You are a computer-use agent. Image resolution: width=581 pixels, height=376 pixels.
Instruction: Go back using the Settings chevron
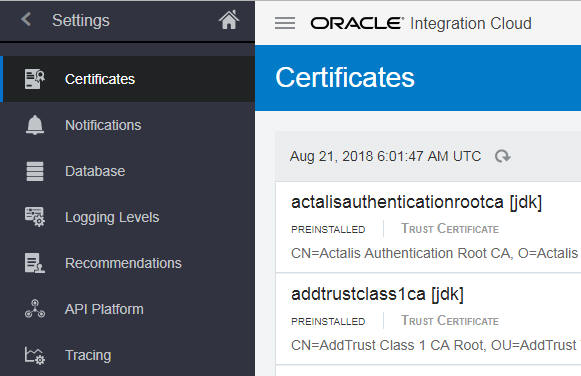click(x=26, y=19)
